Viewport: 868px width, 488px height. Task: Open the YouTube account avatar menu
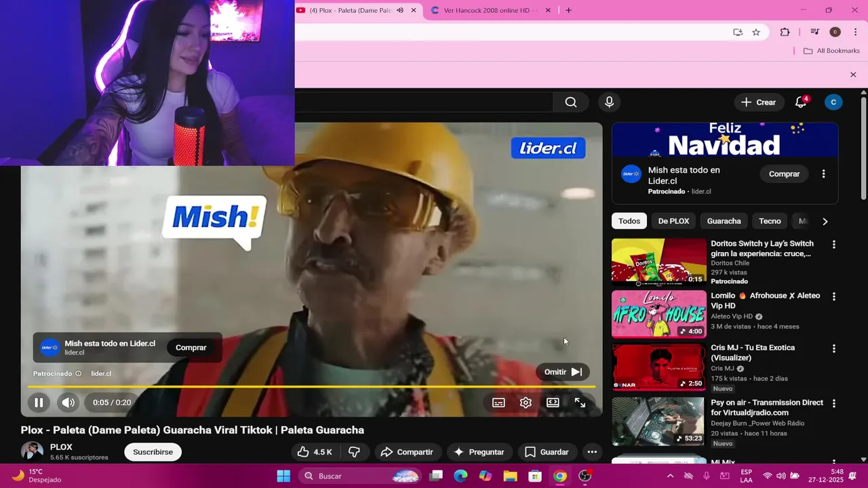[833, 102]
